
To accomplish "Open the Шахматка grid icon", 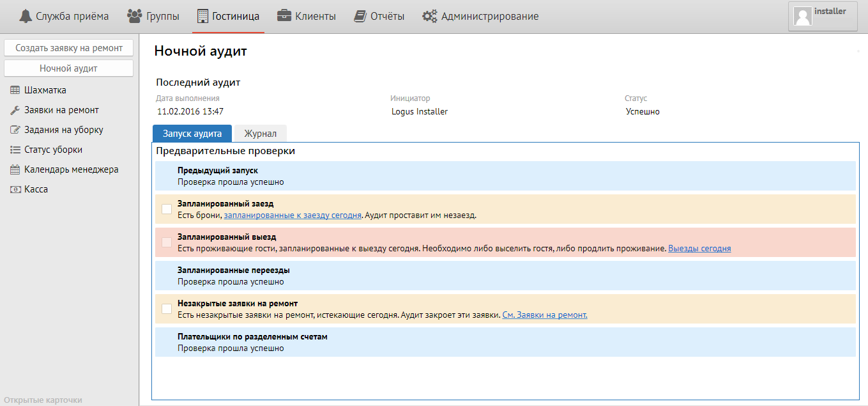I will (x=15, y=90).
